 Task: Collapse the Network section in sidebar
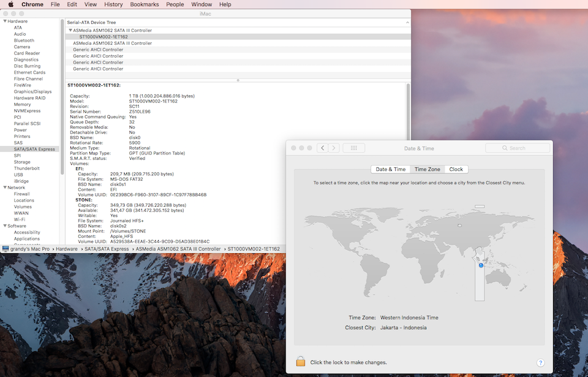point(5,188)
